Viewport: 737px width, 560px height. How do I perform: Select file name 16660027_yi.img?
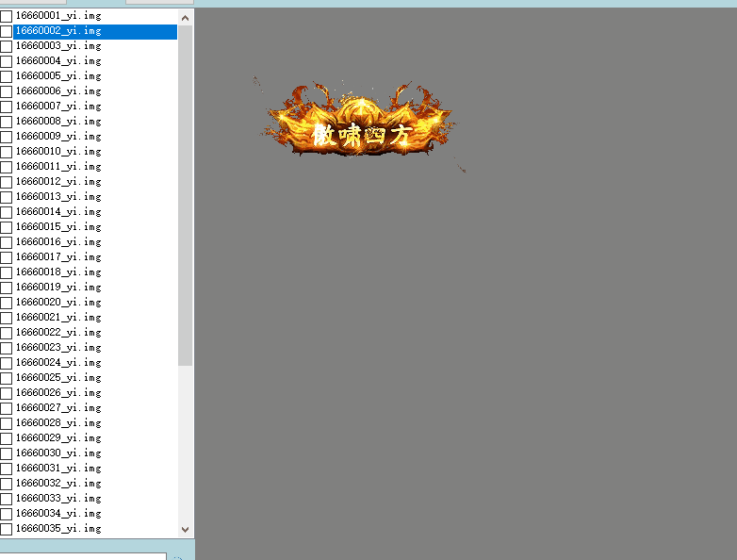[x=58, y=407]
